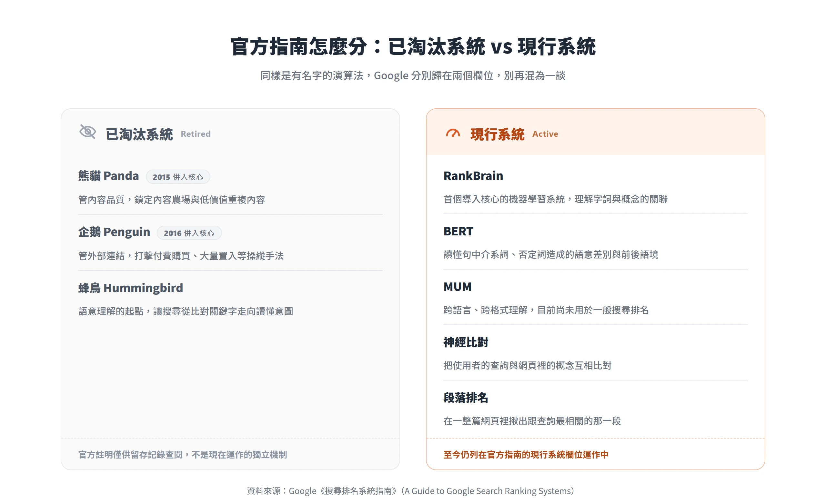Select the BERT entry title
Screen dimensions: 826x504
click(x=458, y=231)
